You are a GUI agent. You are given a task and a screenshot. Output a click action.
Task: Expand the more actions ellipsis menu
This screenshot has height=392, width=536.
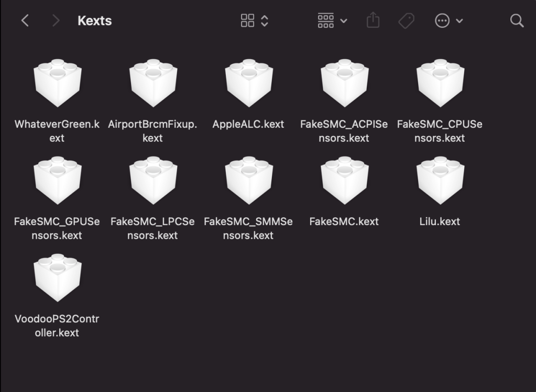click(x=449, y=21)
